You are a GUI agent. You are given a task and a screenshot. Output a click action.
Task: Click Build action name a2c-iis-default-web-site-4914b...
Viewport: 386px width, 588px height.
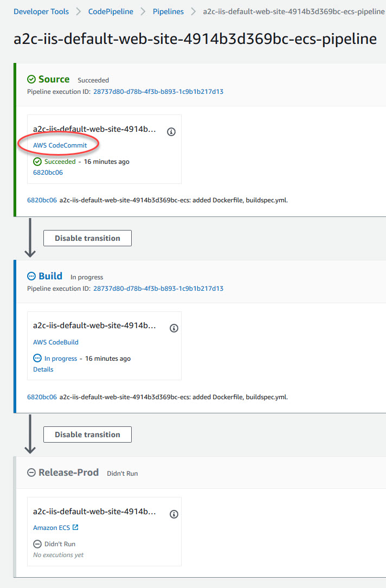coord(94,325)
